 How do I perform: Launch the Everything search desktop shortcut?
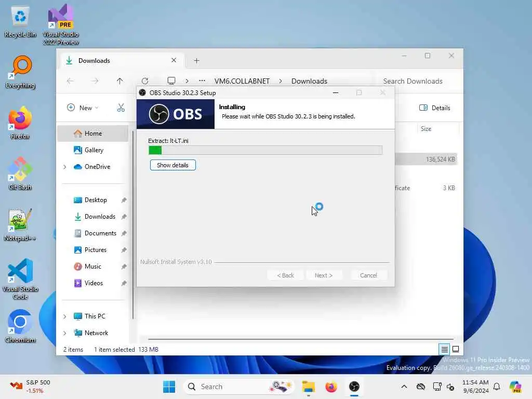click(x=20, y=72)
